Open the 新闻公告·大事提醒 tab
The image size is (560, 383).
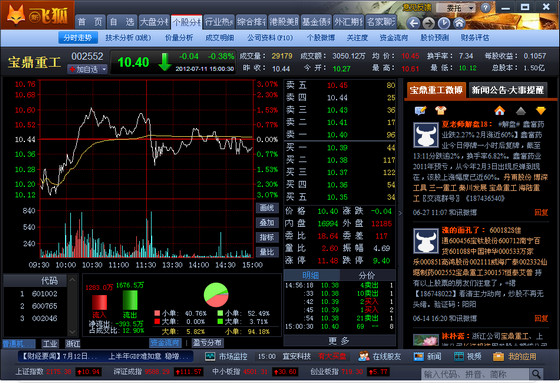pyautogui.click(x=508, y=90)
